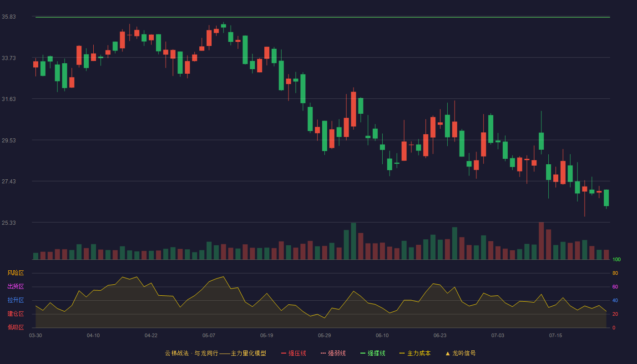Click the 35.83 price axis label
This screenshot has width=637, height=364.
pos(9,17)
